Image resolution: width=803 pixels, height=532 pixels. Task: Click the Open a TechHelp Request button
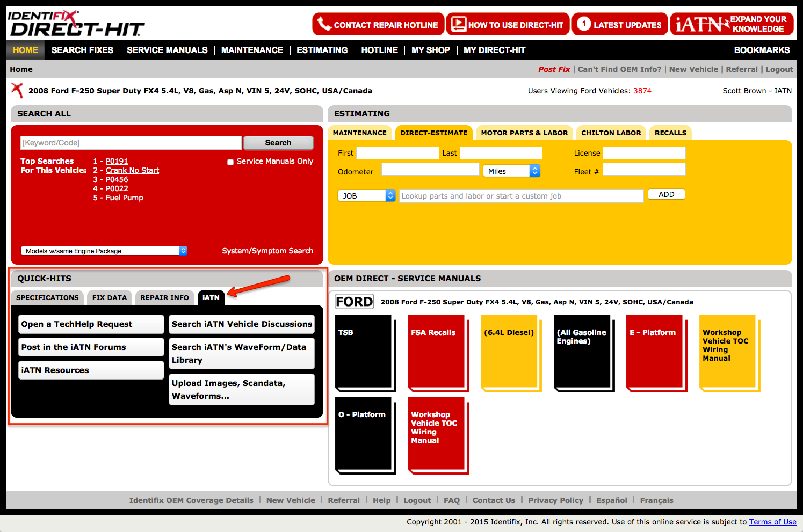point(91,324)
